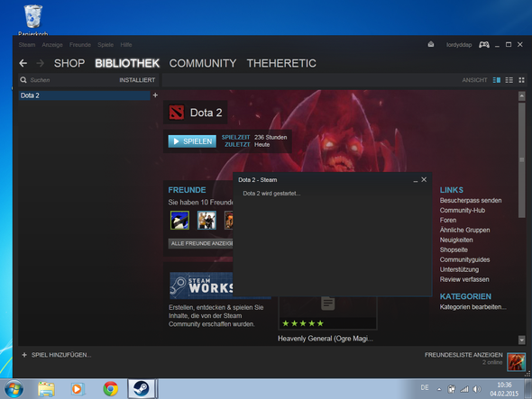
Task: Open the volume icon in the system tray
Action: [477, 389]
